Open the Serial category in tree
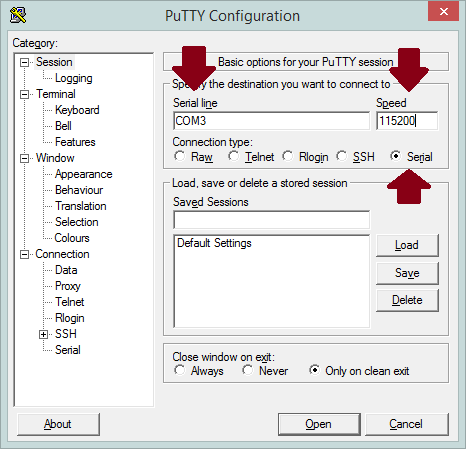Image resolution: width=466 pixels, height=449 pixels. click(68, 350)
